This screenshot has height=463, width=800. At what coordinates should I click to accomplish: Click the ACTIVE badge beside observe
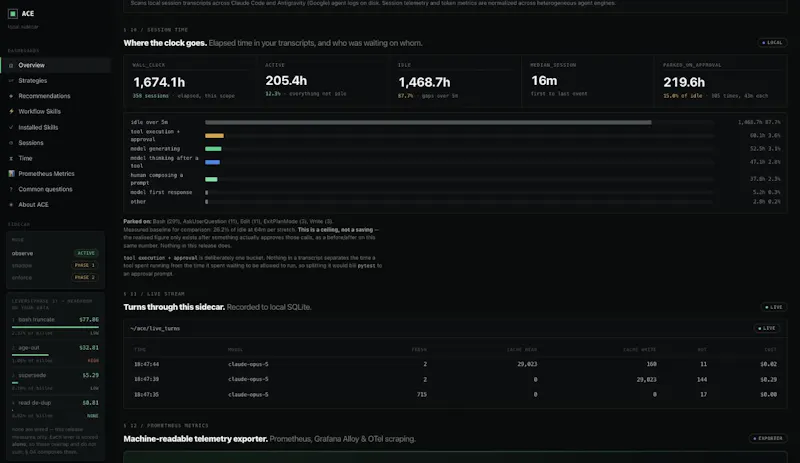86,253
